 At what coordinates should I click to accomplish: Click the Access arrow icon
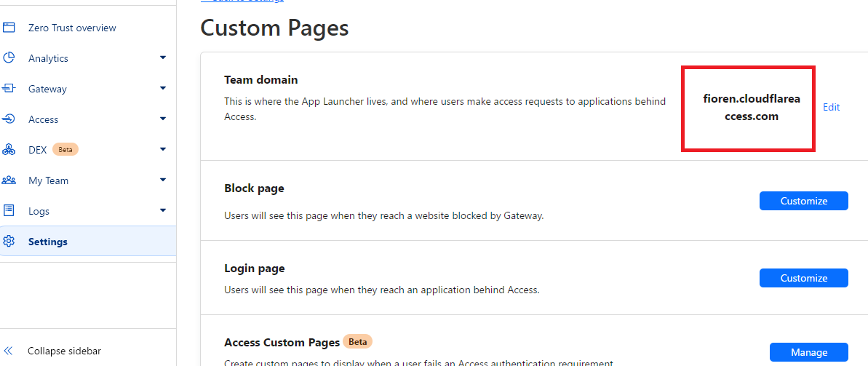tap(9, 119)
